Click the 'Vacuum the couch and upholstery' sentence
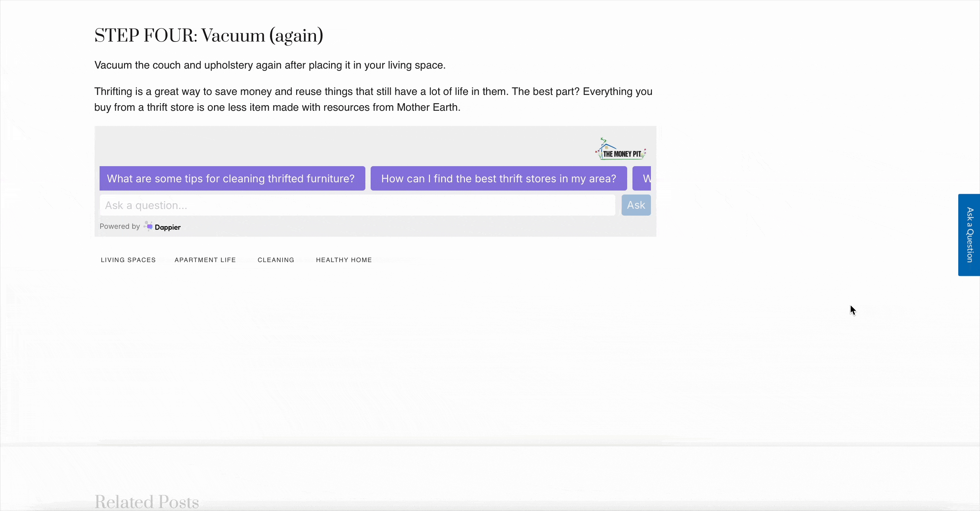The height and width of the screenshot is (511, 980). 270,65
